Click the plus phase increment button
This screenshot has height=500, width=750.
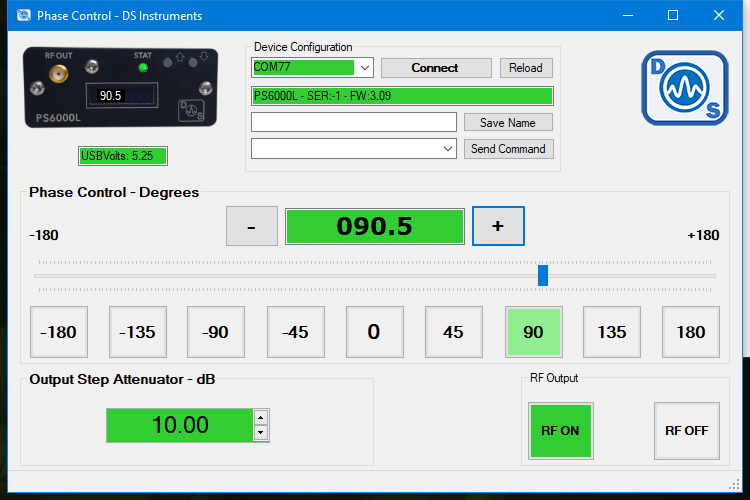(x=498, y=226)
